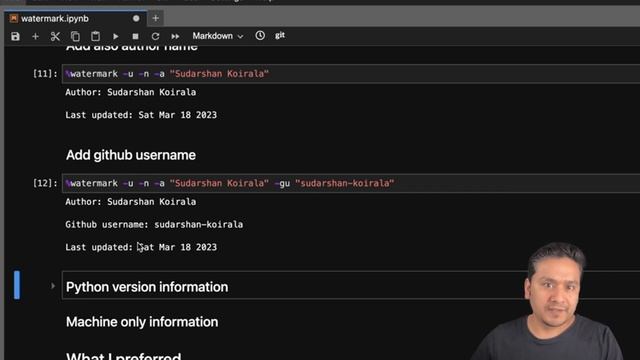Image resolution: width=640 pixels, height=360 pixels.
Task: Close watermark.ipynb tab via unsaved dot
Action: pyautogui.click(x=136, y=18)
